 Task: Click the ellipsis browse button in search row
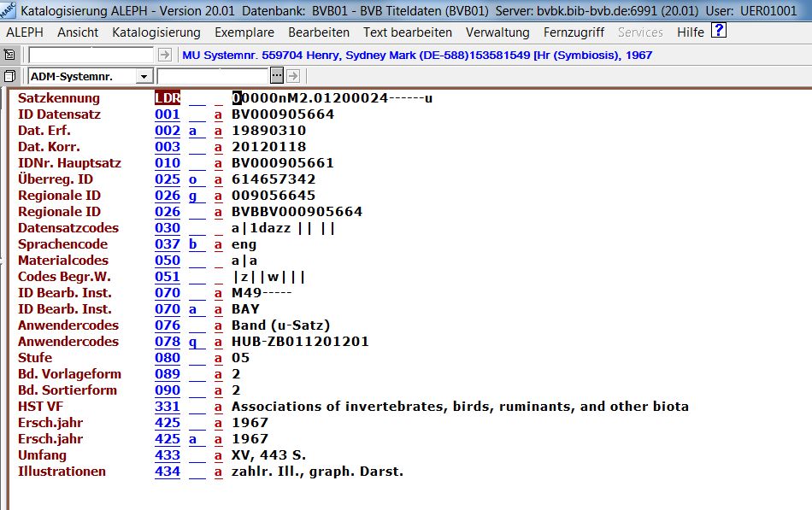click(x=278, y=76)
